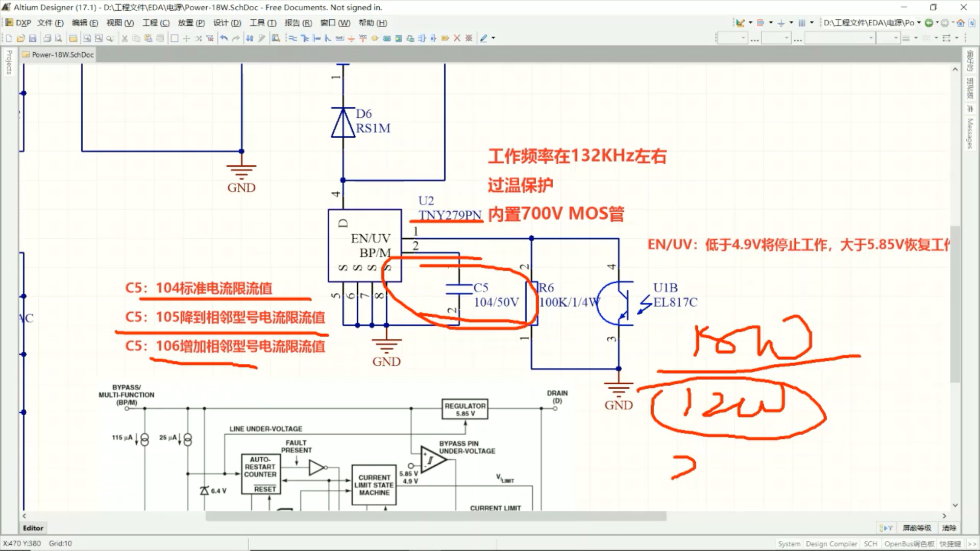Image resolution: width=980 pixels, height=551 pixels.
Task: Click the Cut scissors icon
Action: click(x=125, y=38)
